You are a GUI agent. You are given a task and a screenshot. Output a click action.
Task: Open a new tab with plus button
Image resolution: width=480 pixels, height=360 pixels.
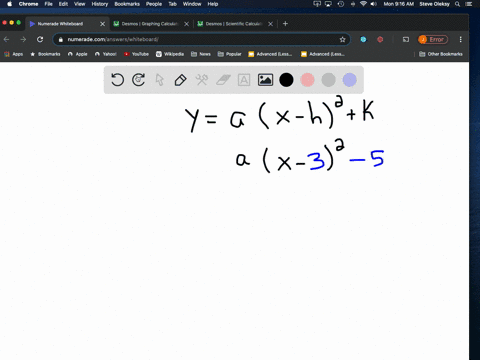click(x=285, y=24)
